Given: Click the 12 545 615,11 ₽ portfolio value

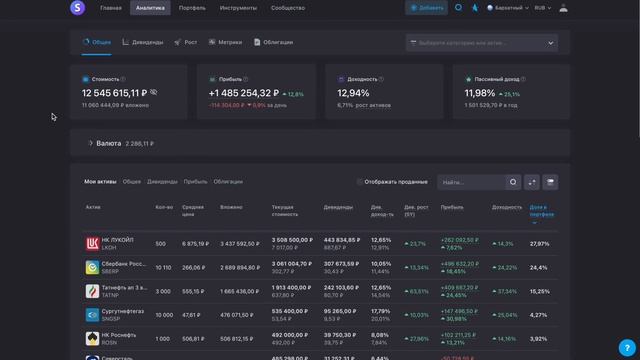Looking at the screenshot, I should tap(114, 93).
